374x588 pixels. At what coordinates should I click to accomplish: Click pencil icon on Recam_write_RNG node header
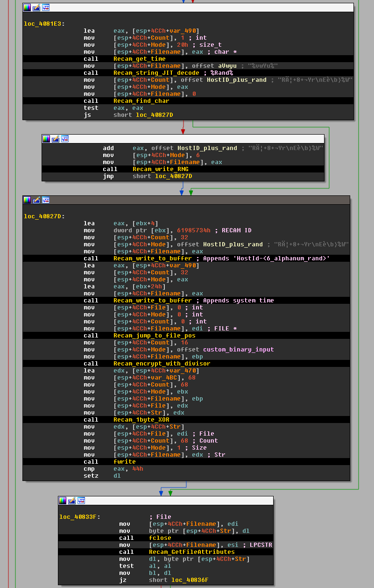tap(56, 139)
